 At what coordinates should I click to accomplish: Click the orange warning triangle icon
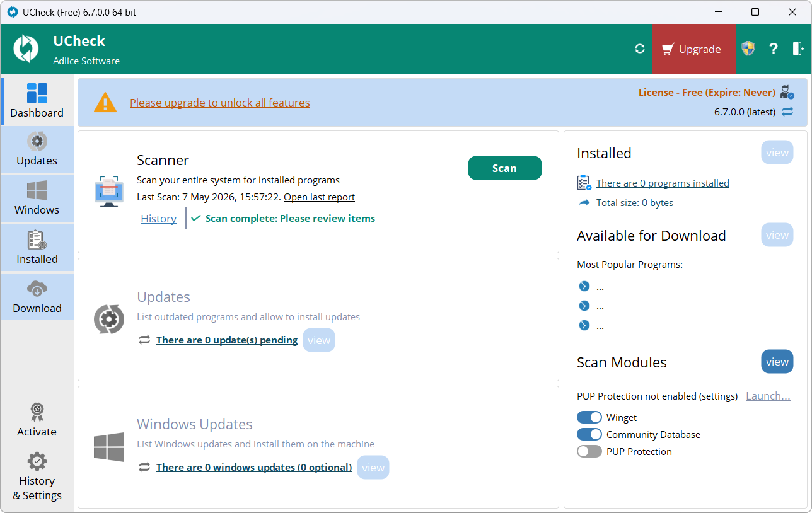[x=105, y=103]
